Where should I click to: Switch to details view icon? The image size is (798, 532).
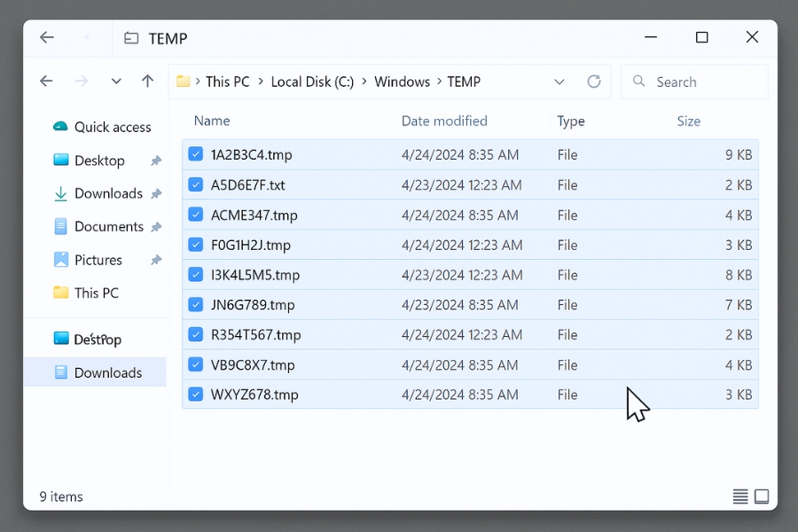(x=740, y=497)
